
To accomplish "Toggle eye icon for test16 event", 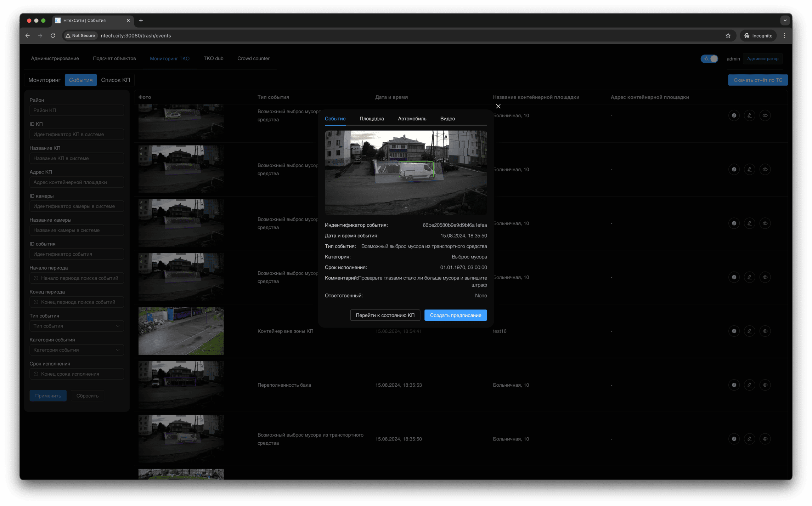I will click(765, 331).
